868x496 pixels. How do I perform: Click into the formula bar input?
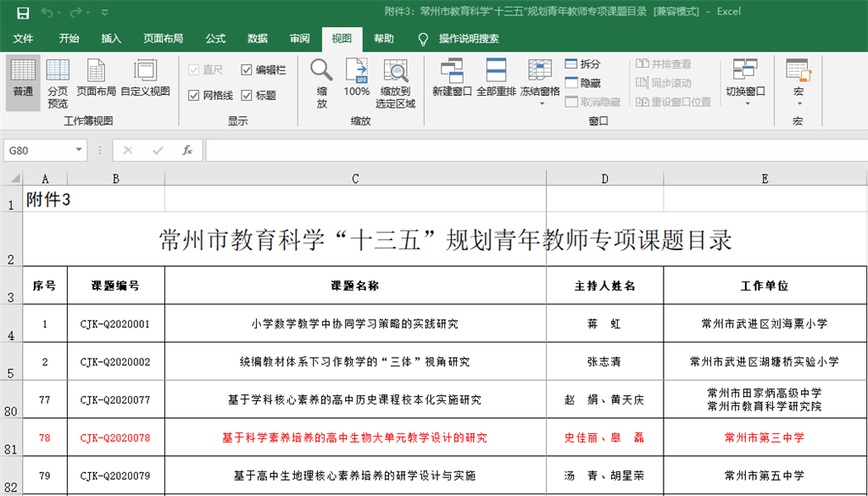coord(537,151)
